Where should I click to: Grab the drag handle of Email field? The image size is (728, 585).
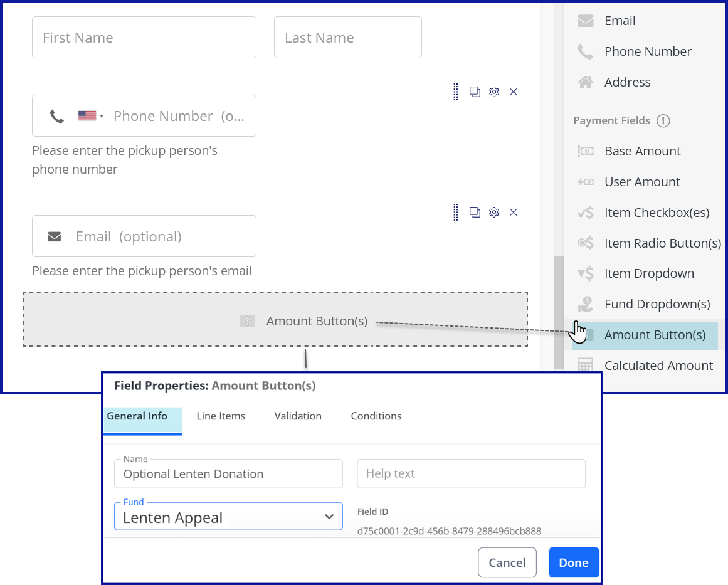click(x=456, y=213)
